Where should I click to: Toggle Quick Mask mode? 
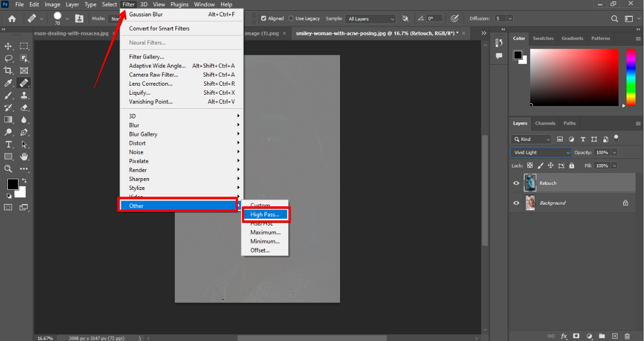(x=8, y=207)
